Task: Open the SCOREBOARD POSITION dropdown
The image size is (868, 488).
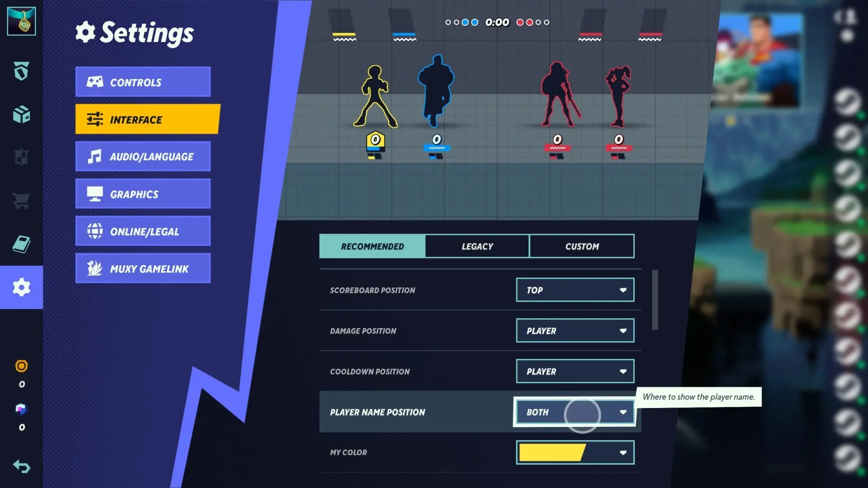Action: click(575, 290)
